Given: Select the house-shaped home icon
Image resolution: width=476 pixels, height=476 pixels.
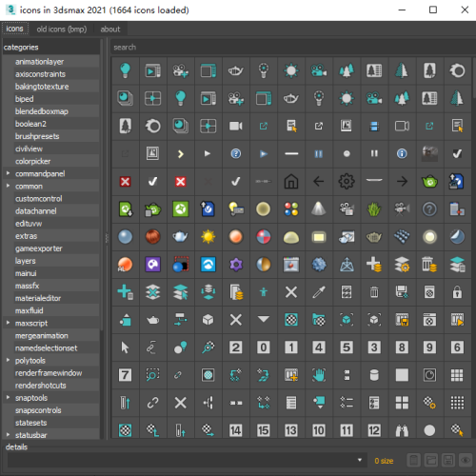Looking at the screenshot, I should (291, 182).
